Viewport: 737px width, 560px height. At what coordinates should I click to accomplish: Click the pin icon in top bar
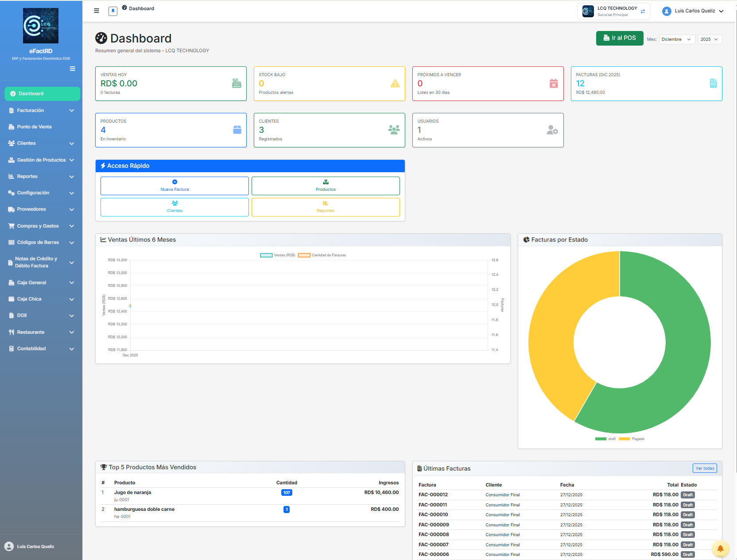click(x=113, y=11)
